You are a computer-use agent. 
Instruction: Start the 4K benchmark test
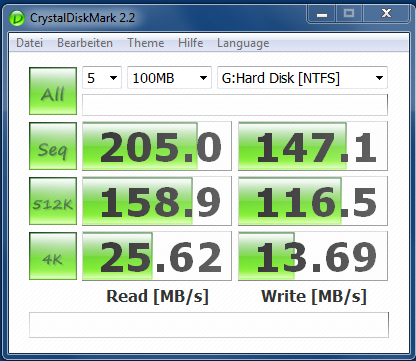pyautogui.click(x=53, y=256)
